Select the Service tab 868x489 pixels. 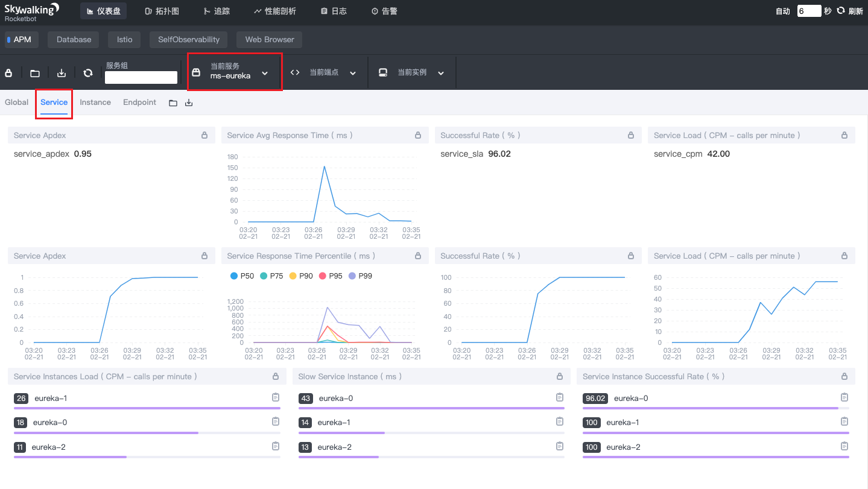point(54,103)
